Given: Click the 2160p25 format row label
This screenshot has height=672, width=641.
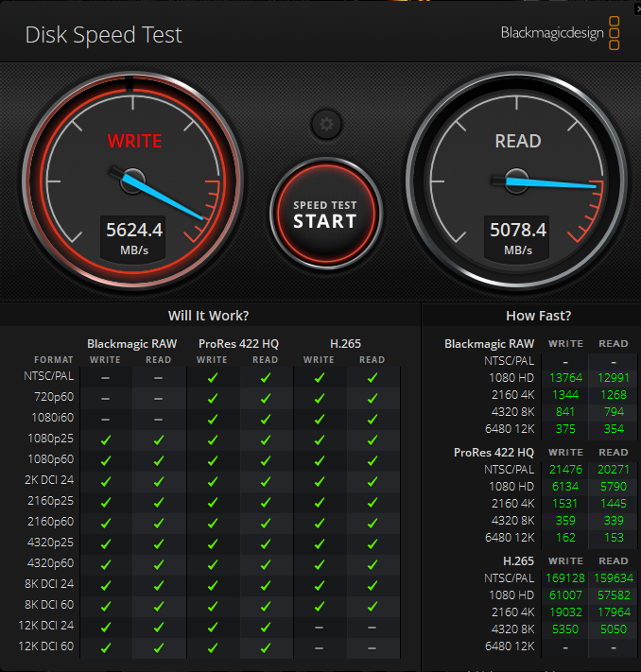Looking at the screenshot, I should (51, 501).
